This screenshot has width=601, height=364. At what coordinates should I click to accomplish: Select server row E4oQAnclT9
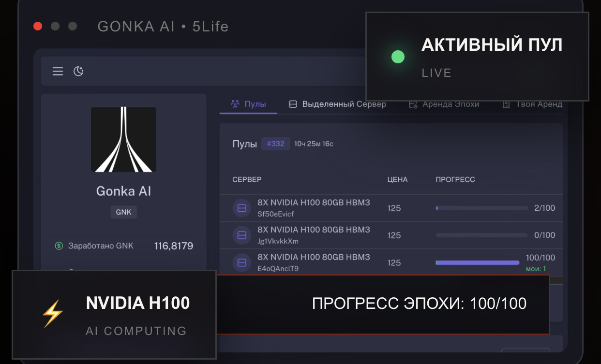[x=391, y=262]
